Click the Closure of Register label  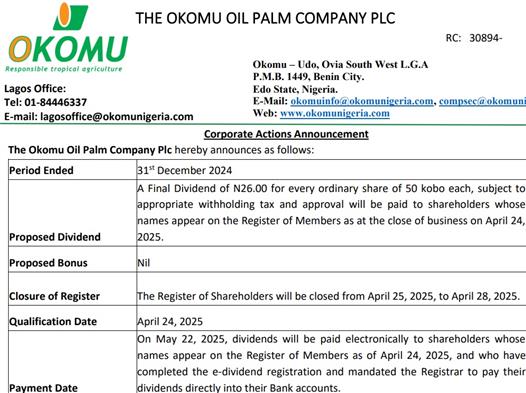(54, 296)
